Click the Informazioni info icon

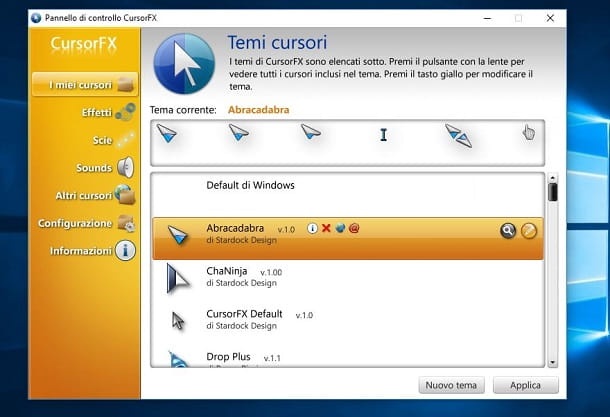point(125,251)
